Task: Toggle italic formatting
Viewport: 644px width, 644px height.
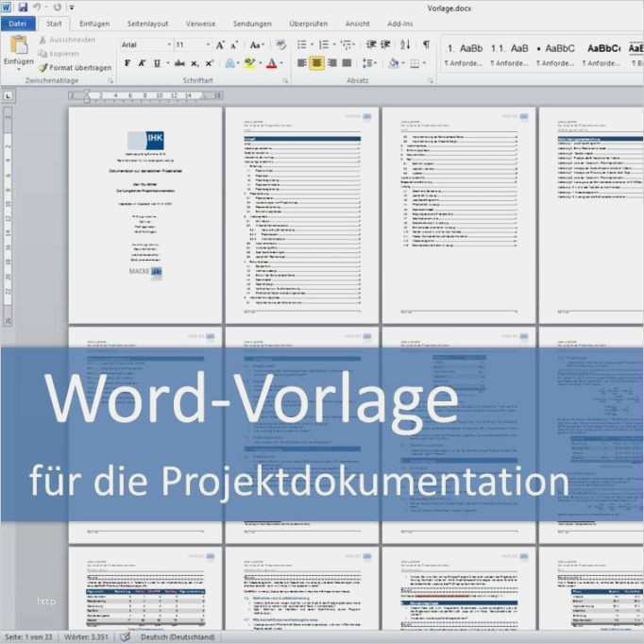Action: point(143,63)
